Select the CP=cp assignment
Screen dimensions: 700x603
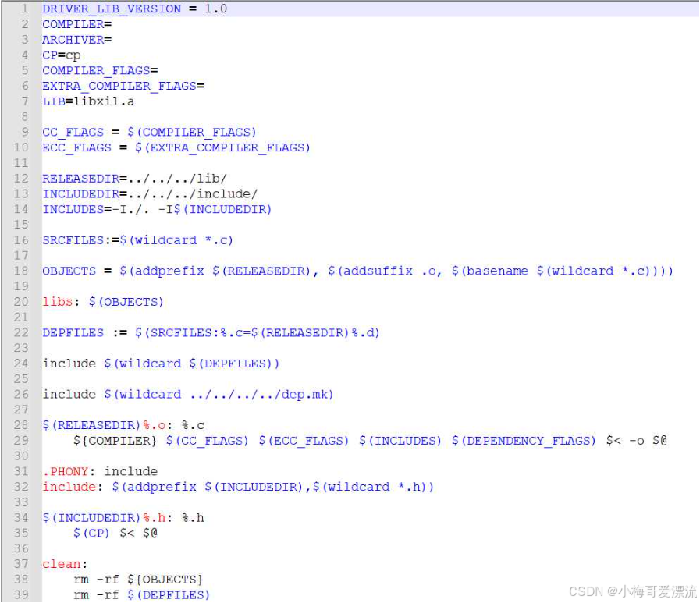[59, 55]
